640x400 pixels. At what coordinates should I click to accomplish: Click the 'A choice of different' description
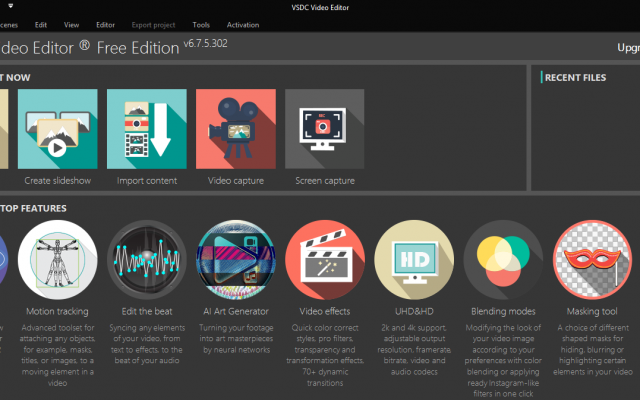[x=592, y=349]
